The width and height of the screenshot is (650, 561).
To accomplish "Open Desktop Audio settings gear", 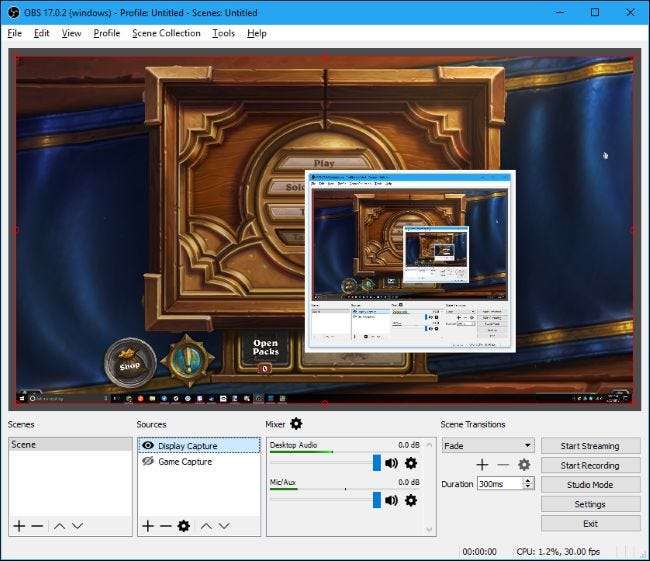I will [410, 463].
